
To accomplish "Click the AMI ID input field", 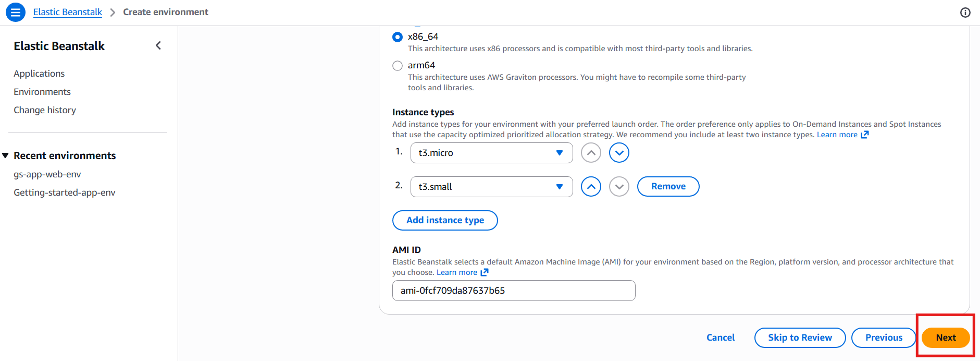I will (x=513, y=291).
